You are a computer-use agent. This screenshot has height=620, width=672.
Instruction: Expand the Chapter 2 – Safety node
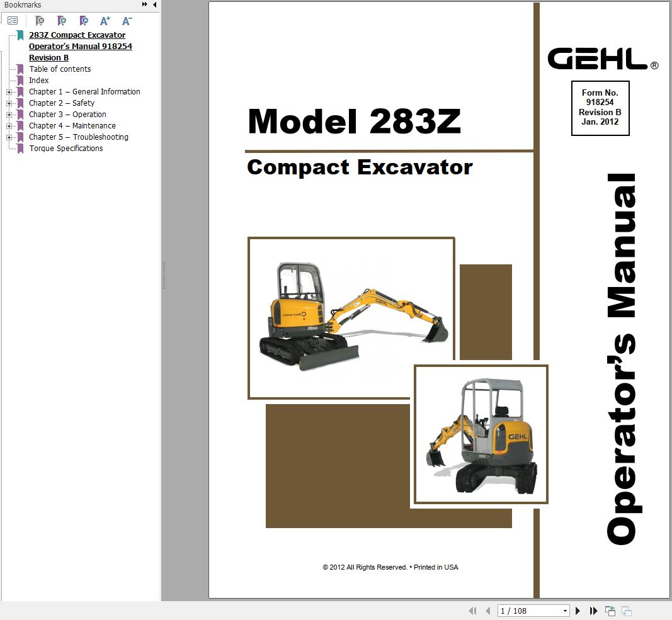(x=9, y=103)
